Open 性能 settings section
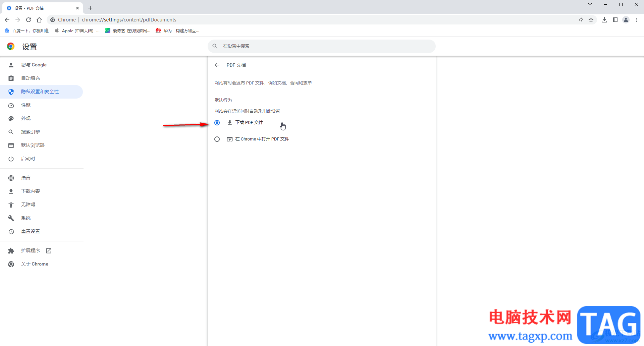Viewport: 644px width, 346px height. click(42, 105)
